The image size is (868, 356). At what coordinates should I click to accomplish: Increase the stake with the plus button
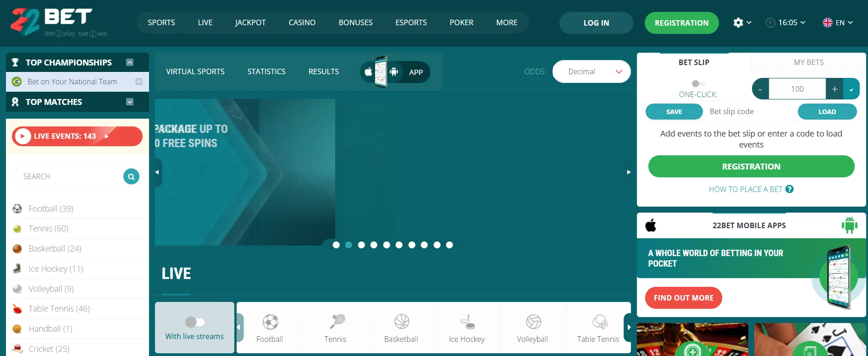click(x=835, y=89)
